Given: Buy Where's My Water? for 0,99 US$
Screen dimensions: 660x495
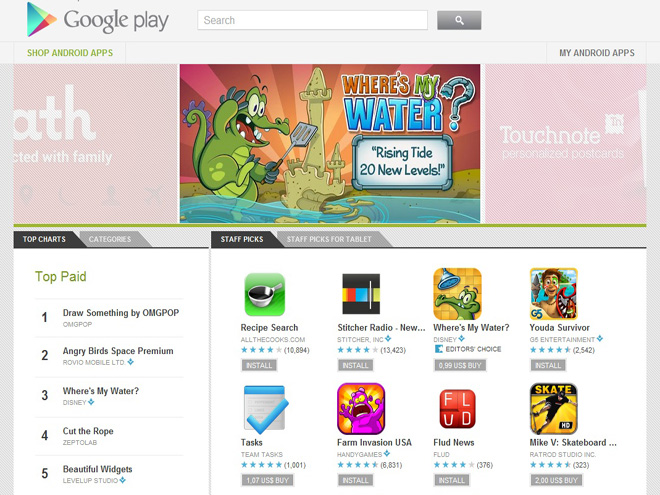Looking at the screenshot, I should [x=460, y=365].
